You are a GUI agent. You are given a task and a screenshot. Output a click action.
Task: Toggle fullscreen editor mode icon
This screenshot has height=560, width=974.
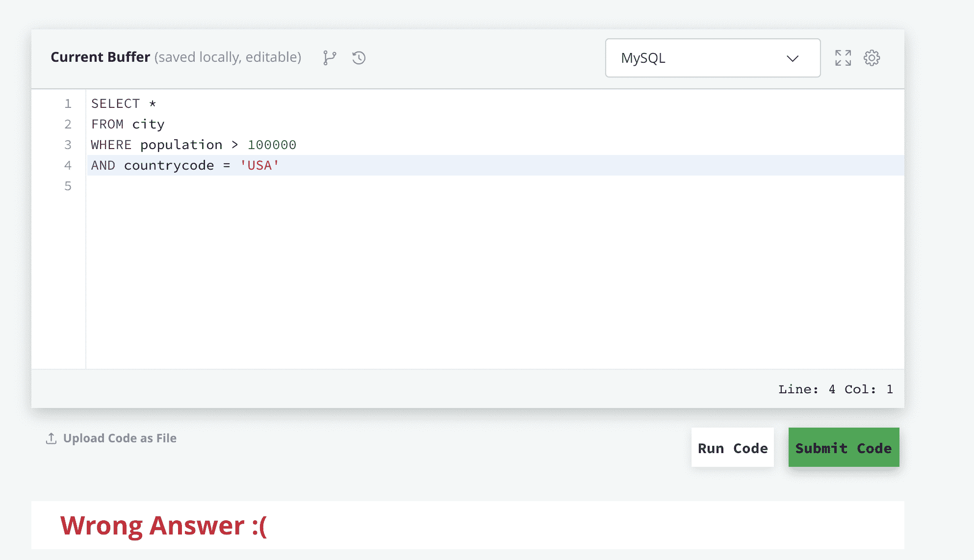pos(843,58)
